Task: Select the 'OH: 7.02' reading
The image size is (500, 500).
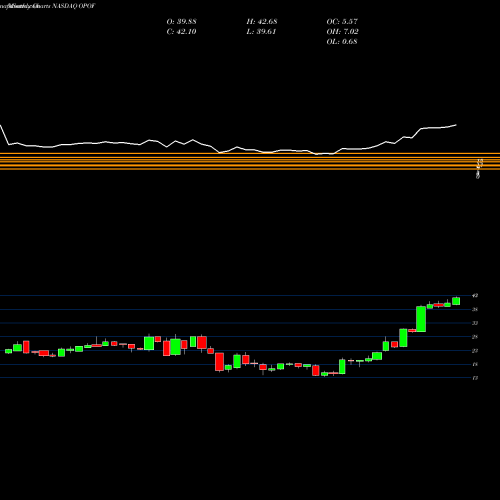Action: (x=342, y=31)
